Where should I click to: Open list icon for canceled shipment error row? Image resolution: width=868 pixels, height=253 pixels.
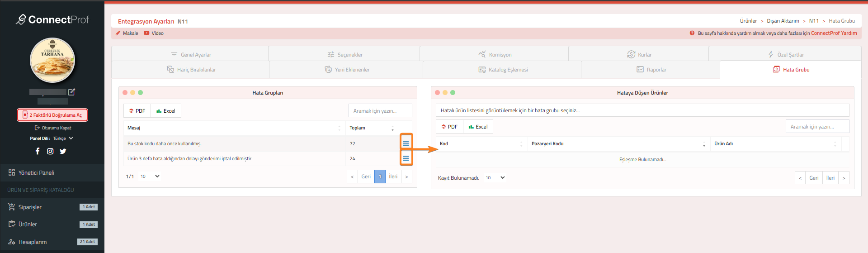[406, 158]
